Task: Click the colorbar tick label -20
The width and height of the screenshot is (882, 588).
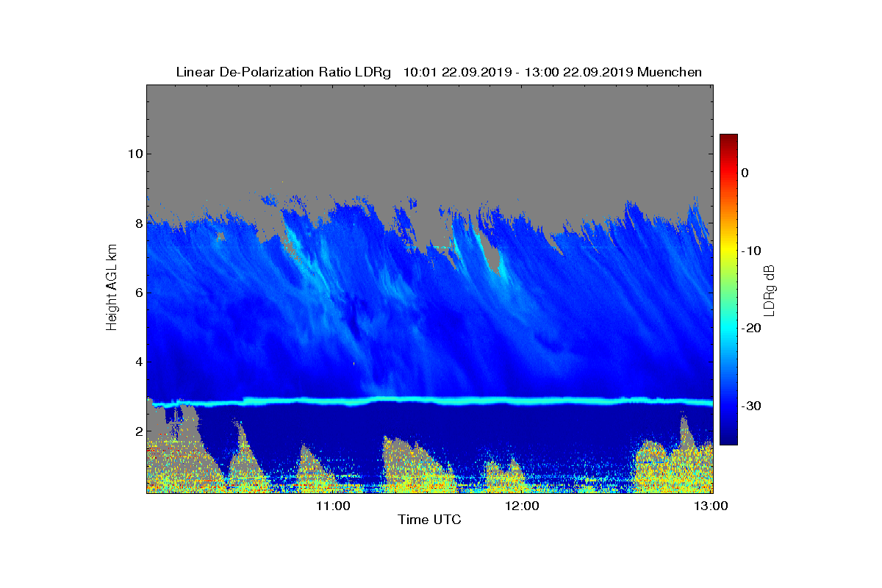Action: coord(750,328)
